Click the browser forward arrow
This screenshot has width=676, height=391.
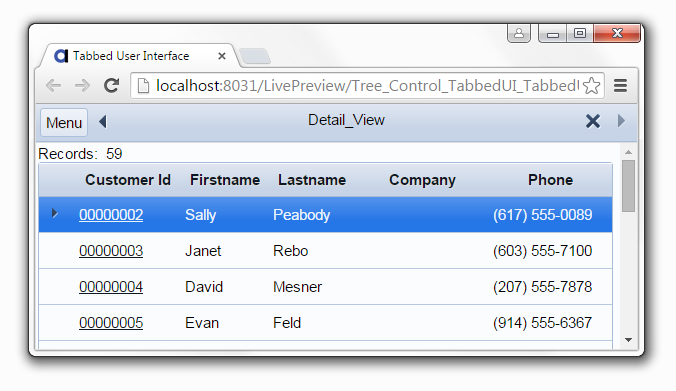coord(82,85)
